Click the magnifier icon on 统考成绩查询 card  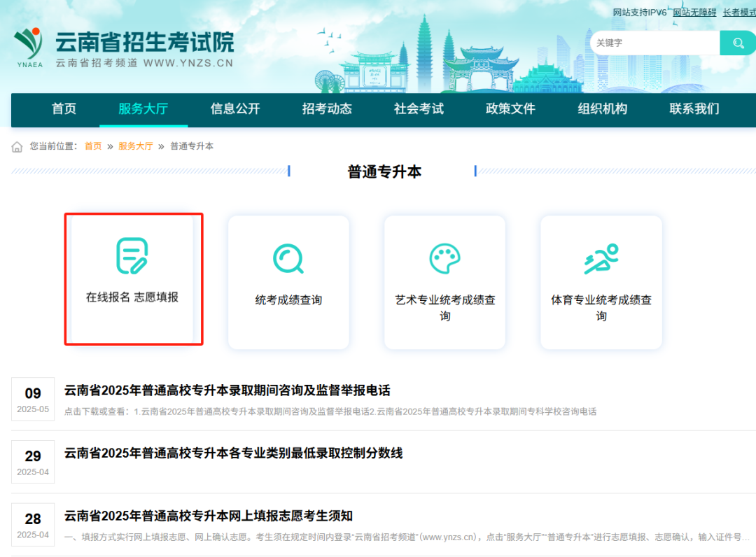pyautogui.click(x=288, y=258)
